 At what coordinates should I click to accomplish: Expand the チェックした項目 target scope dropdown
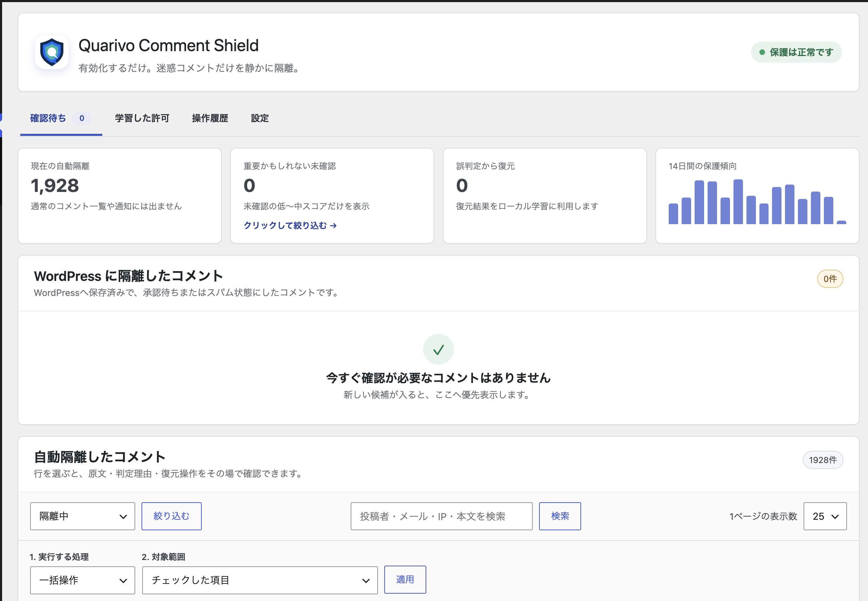260,580
